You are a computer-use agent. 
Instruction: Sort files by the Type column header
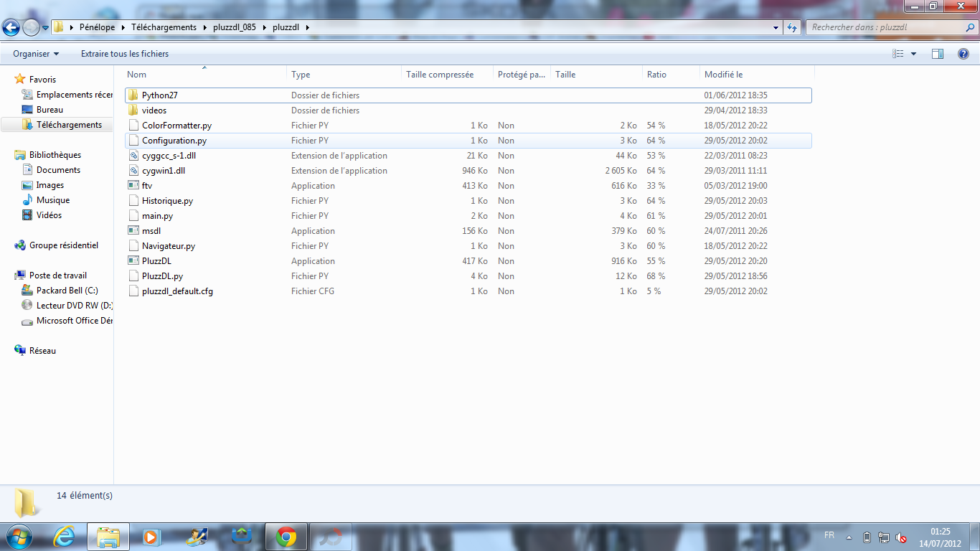301,75
